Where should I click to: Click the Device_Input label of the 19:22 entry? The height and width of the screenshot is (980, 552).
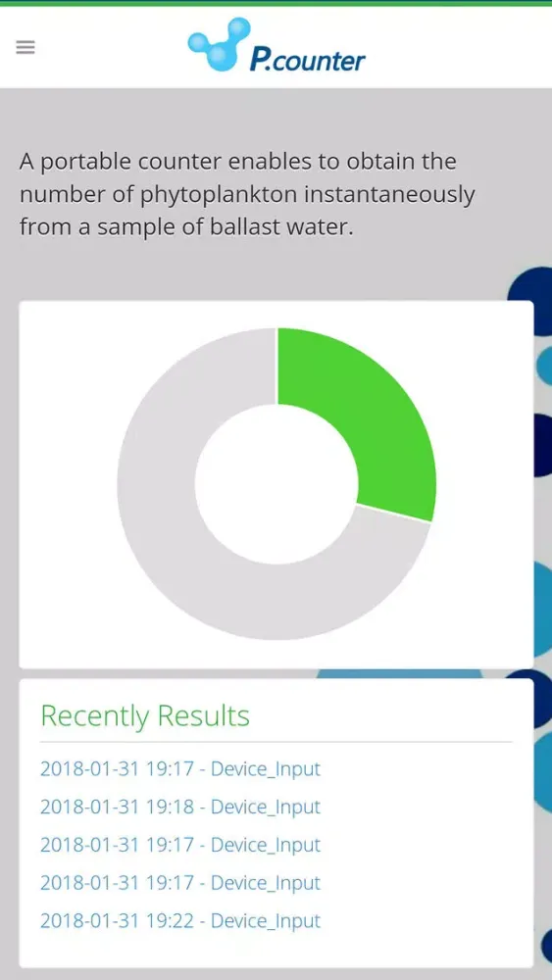click(x=266, y=920)
